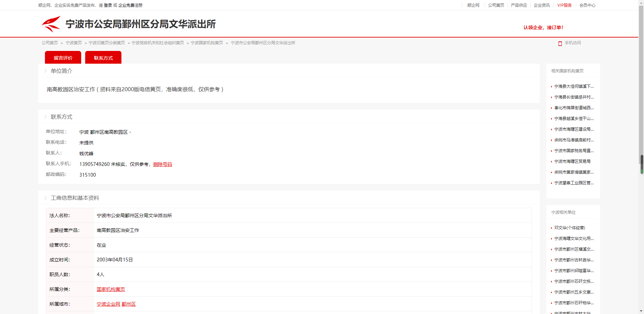Open sidebar link 宁波市鄞州石矸物华...
The width and height of the screenshot is (644, 314).
pos(574,303)
